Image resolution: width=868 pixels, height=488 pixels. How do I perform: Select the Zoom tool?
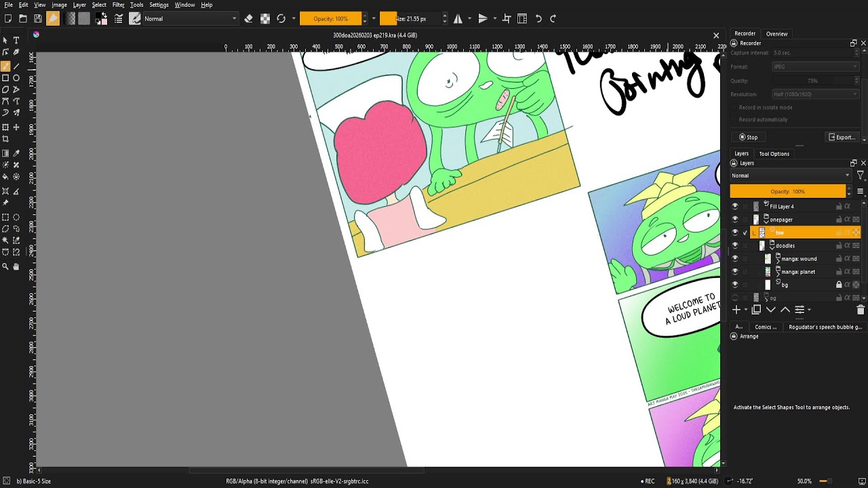[5, 266]
